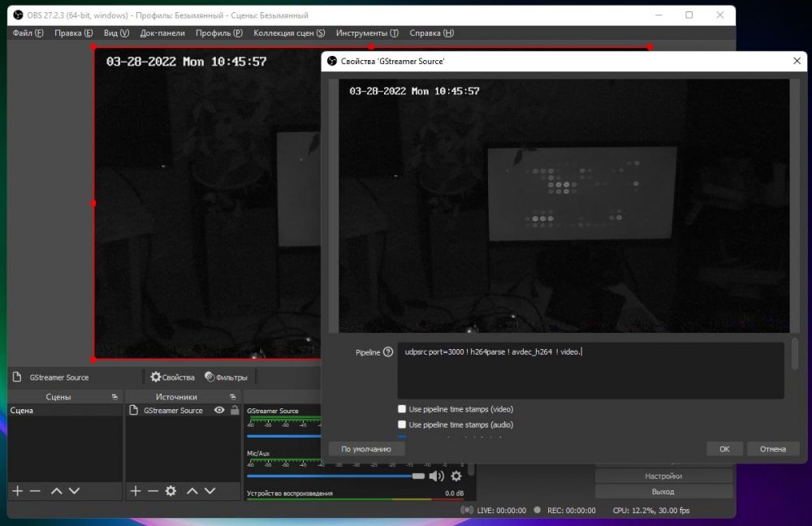Hide GStreamer Source with the eye toggle
Screen dimensions: 812x526
(x=218, y=410)
